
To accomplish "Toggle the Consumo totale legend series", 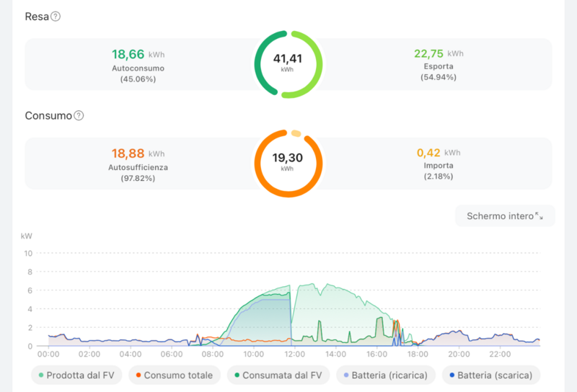I will point(172,375).
